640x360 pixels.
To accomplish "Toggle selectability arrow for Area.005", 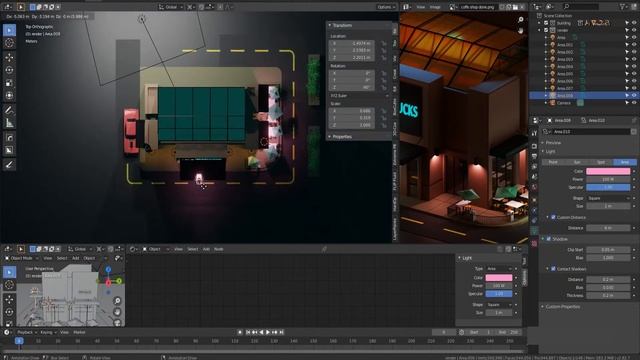I will click(x=627, y=73).
